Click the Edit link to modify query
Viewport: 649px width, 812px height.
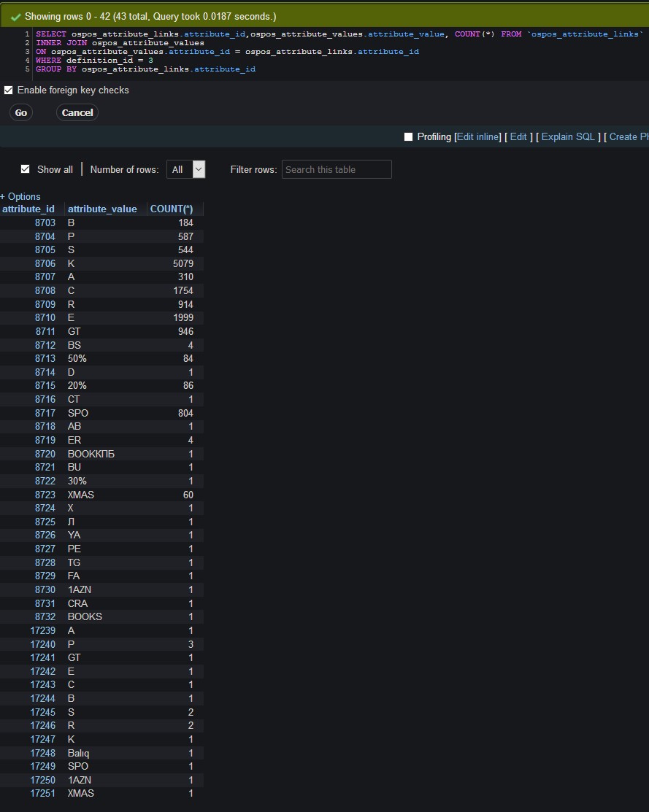click(518, 136)
